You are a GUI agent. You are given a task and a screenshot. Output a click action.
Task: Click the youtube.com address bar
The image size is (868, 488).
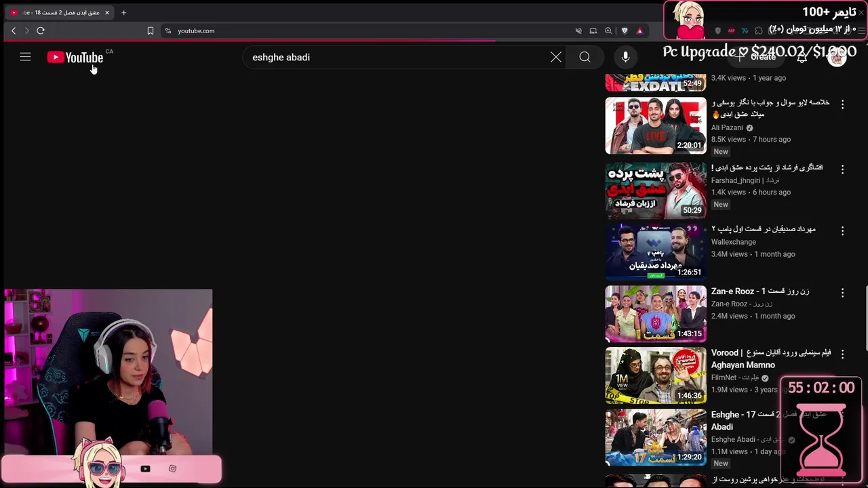pyautogui.click(x=366, y=30)
